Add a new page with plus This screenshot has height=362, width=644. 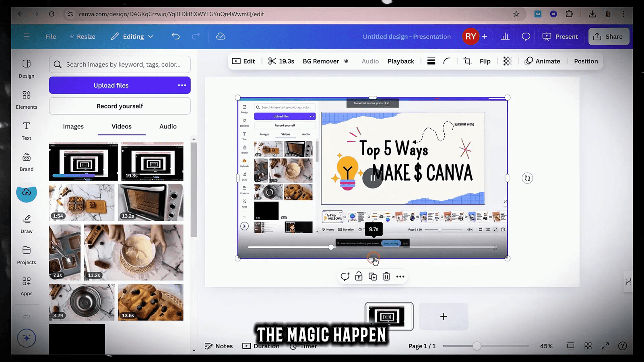[444, 317]
